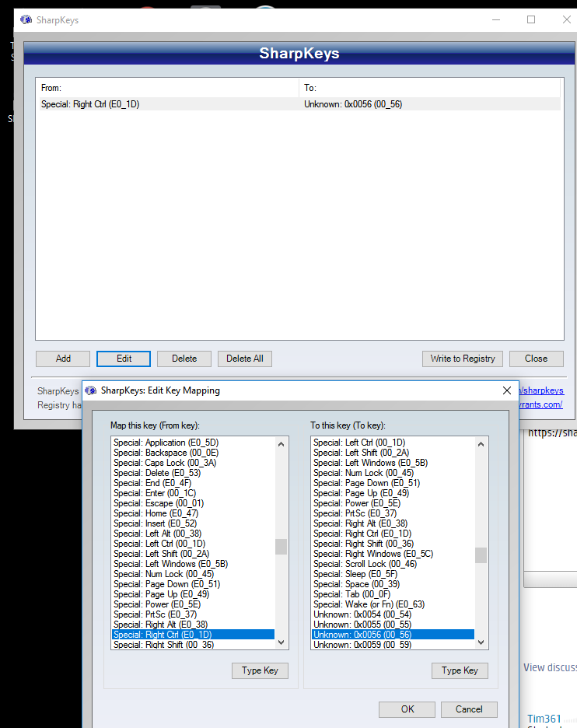Select To key Unknown: 0x0054 (00_54)

coord(393,614)
